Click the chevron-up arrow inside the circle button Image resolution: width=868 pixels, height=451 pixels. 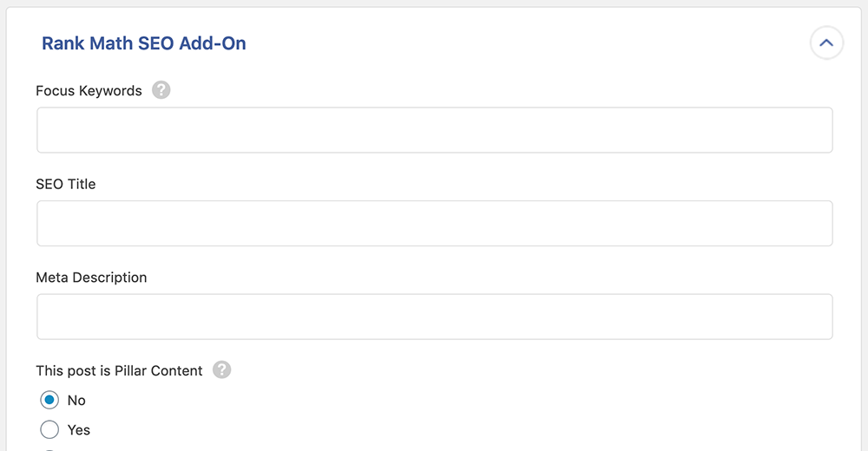point(826,42)
